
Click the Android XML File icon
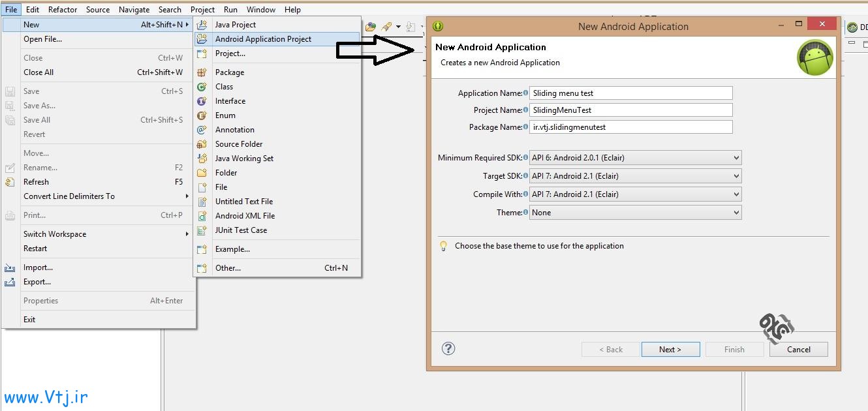[202, 216]
